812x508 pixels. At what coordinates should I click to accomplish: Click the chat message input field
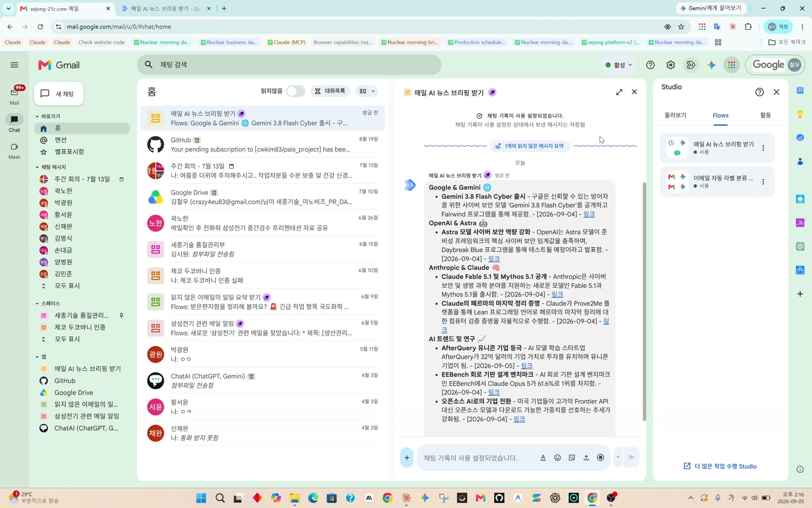tap(477, 458)
